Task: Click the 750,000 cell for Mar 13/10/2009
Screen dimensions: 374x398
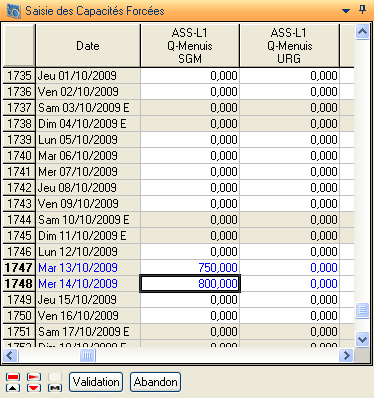Action: (190, 268)
